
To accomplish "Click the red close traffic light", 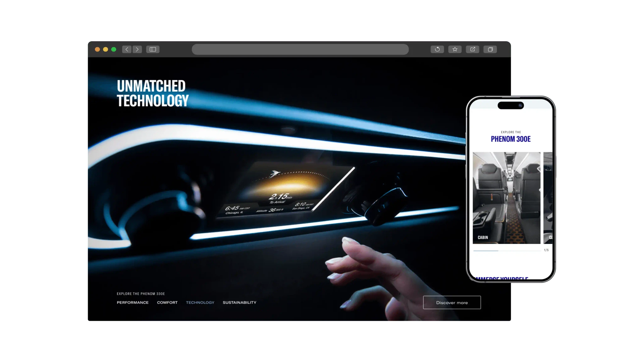I will point(97,49).
